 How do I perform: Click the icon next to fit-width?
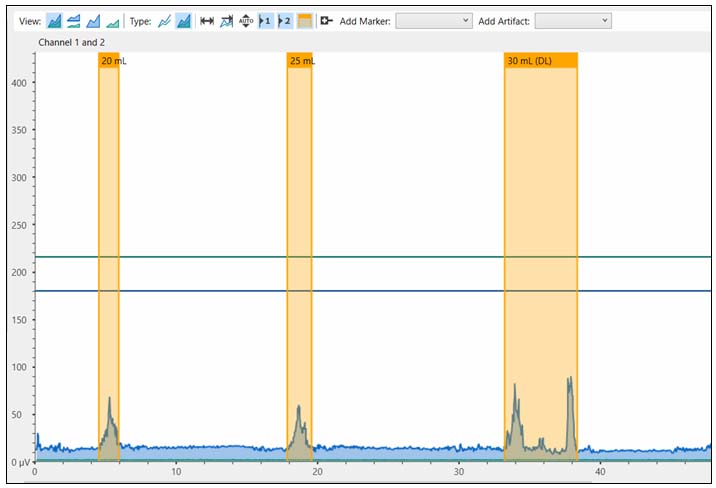coord(226,21)
